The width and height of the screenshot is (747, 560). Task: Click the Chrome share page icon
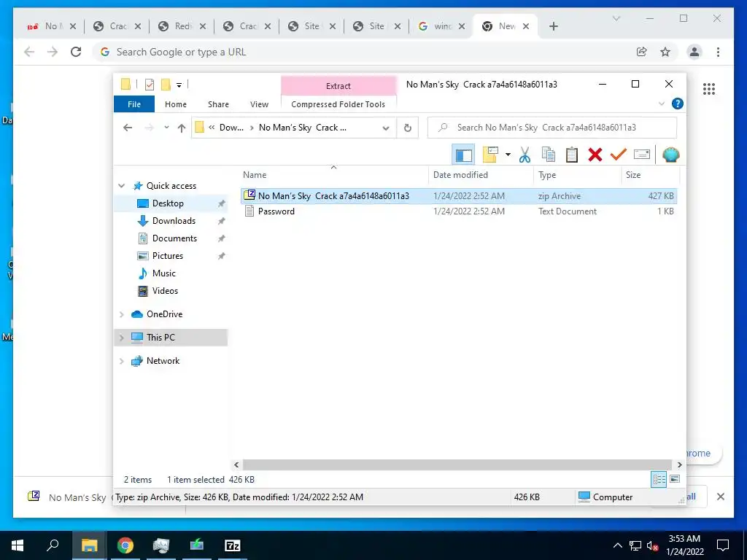point(642,52)
